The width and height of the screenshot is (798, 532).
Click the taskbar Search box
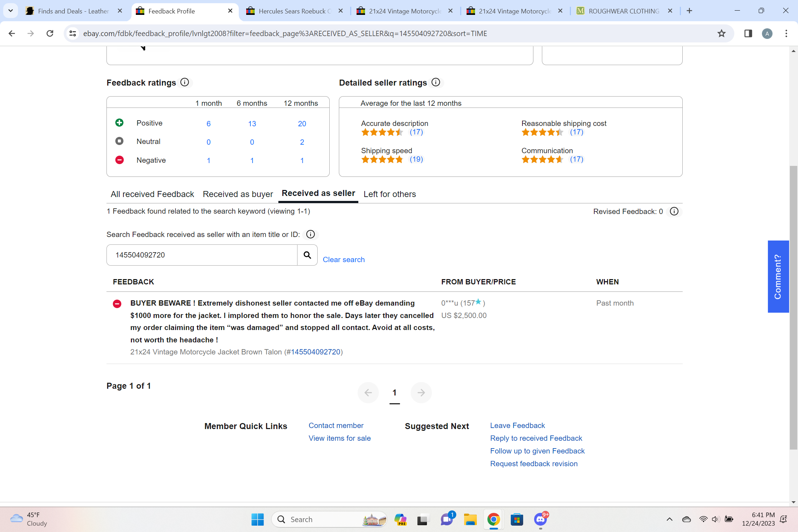click(329, 520)
